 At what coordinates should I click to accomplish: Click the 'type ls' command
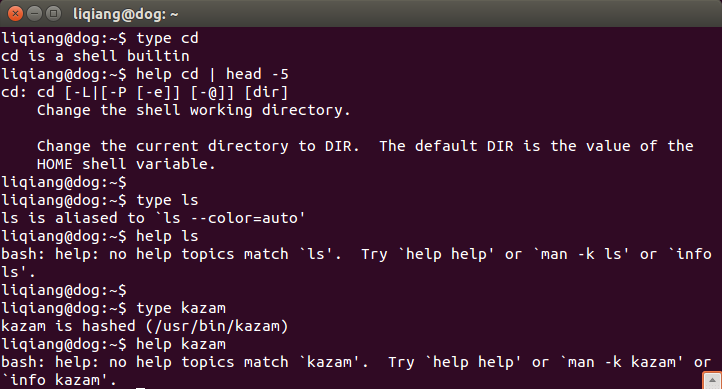tap(167, 200)
